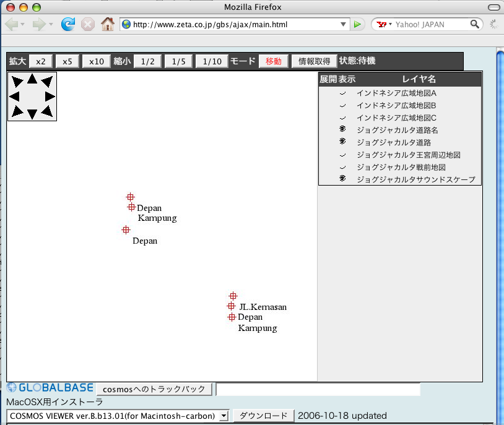The image size is (504, 425).
Task: Toggle visibility of インドネシア広域地図A layer
Action: click(x=342, y=93)
